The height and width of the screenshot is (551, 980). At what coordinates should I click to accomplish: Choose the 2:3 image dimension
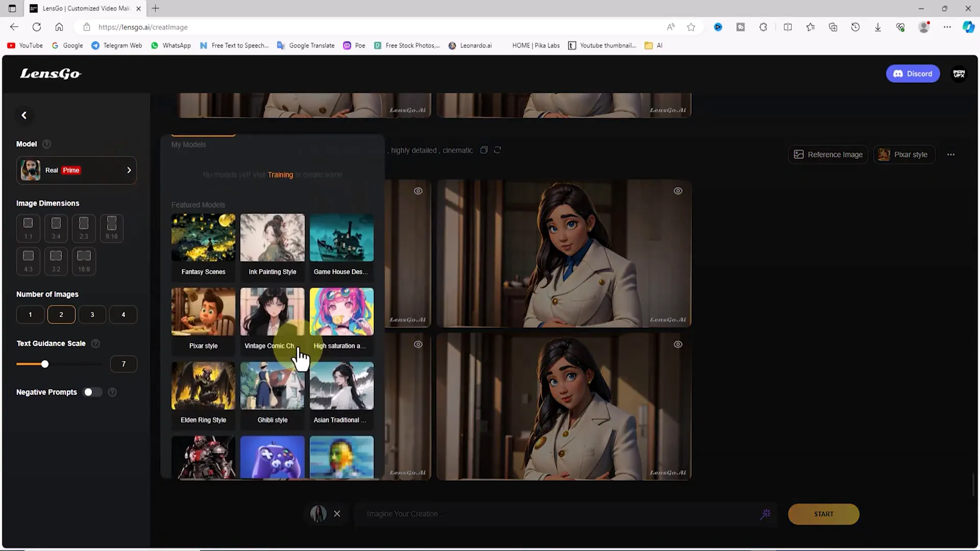pos(84,228)
